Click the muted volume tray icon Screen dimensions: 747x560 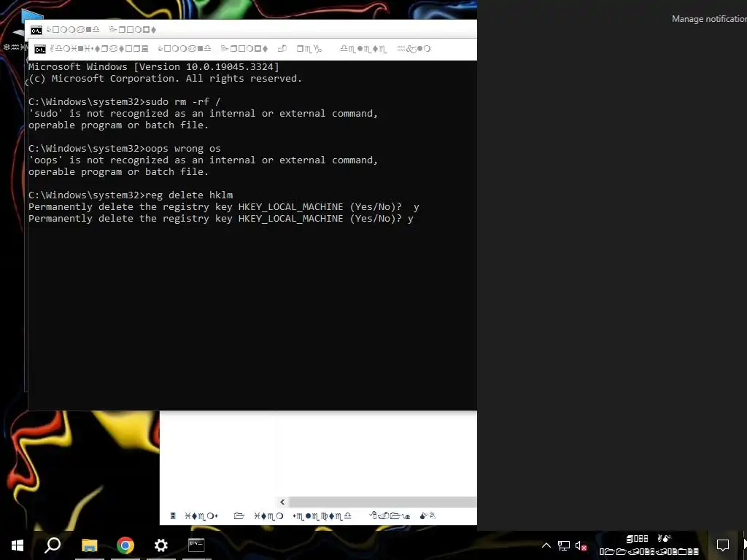pos(581,545)
